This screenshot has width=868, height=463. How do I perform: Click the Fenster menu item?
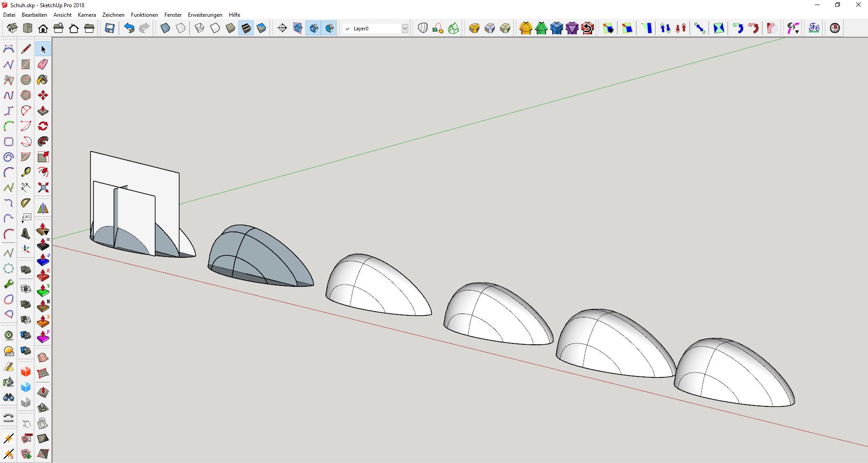click(x=173, y=15)
